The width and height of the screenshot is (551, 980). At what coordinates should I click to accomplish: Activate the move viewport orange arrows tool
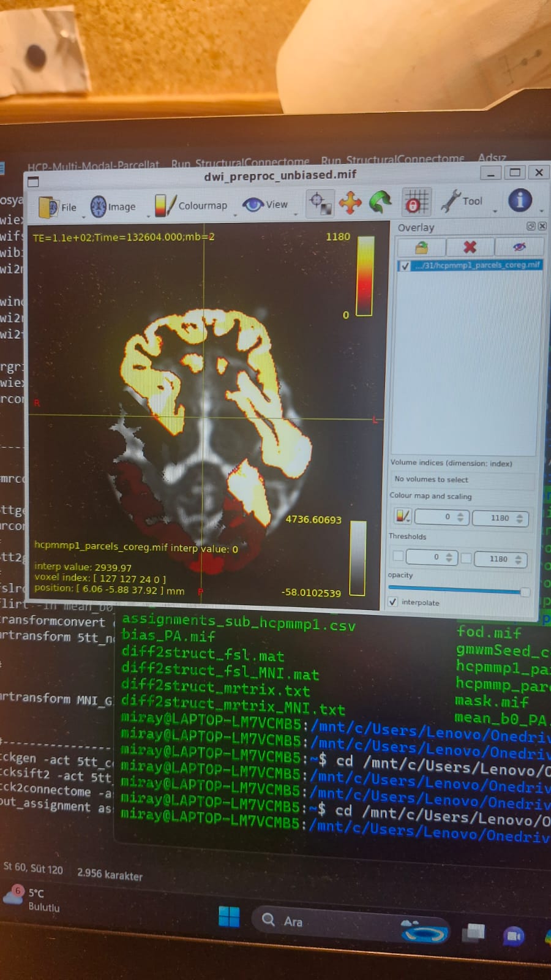click(x=350, y=203)
